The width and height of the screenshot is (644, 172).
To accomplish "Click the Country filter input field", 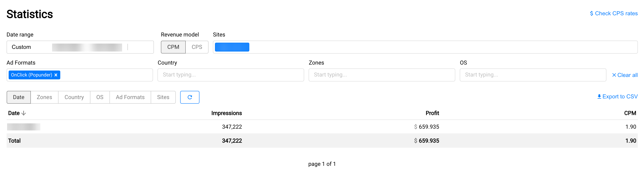I will pyautogui.click(x=230, y=75).
